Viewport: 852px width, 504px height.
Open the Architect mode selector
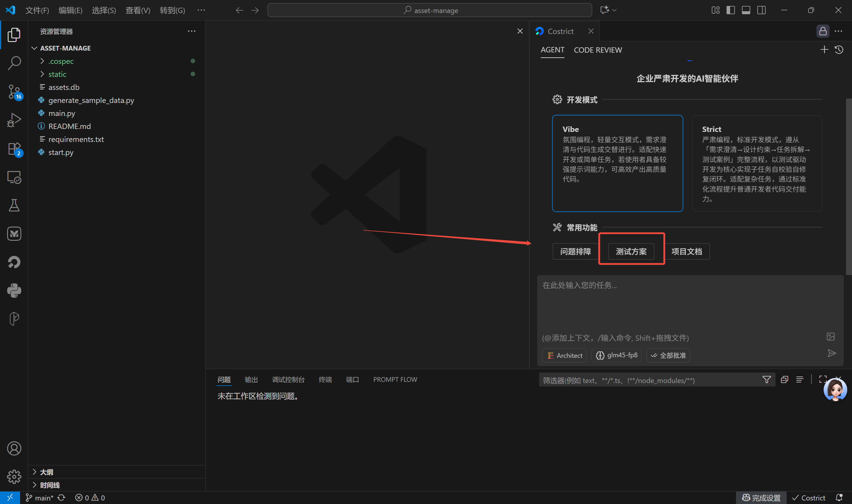click(x=564, y=355)
